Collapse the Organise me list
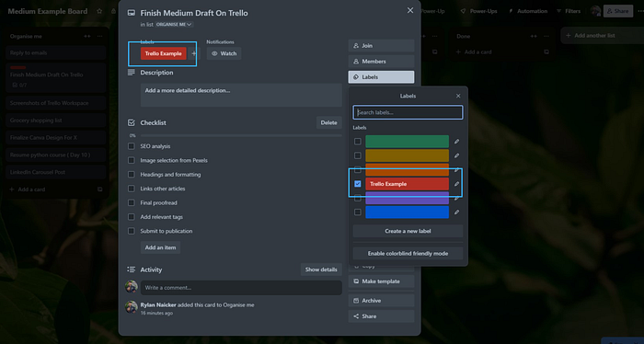The height and width of the screenshot is (344, 644). (x=87, y=36)
